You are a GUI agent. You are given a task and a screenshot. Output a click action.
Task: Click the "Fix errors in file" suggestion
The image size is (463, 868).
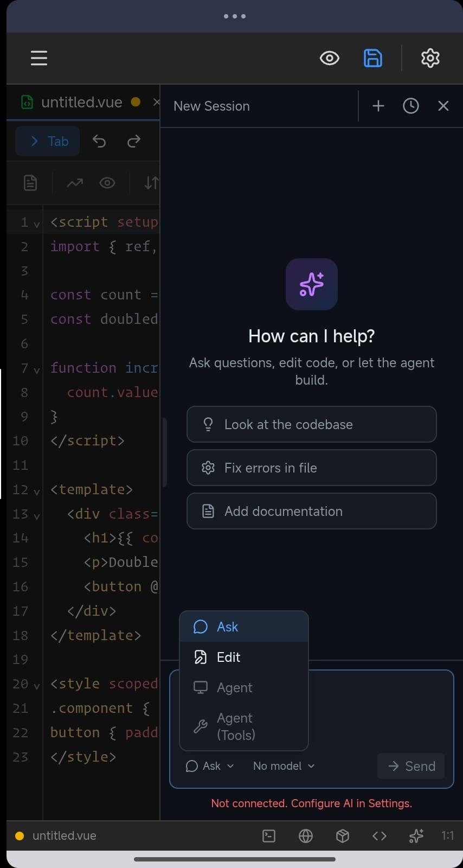tap(311, 468)
